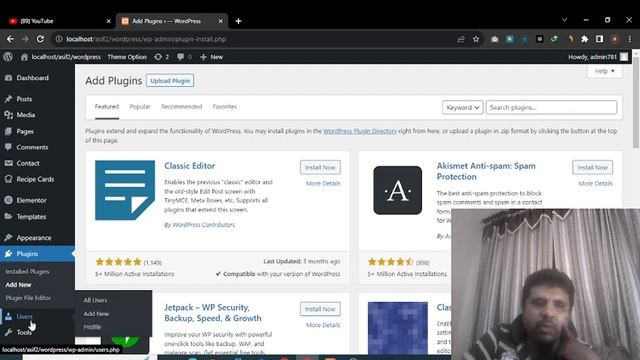This screenshot has height=360, width=640.
Task: Select Add New under Plugins
Action: pos(18,285)
